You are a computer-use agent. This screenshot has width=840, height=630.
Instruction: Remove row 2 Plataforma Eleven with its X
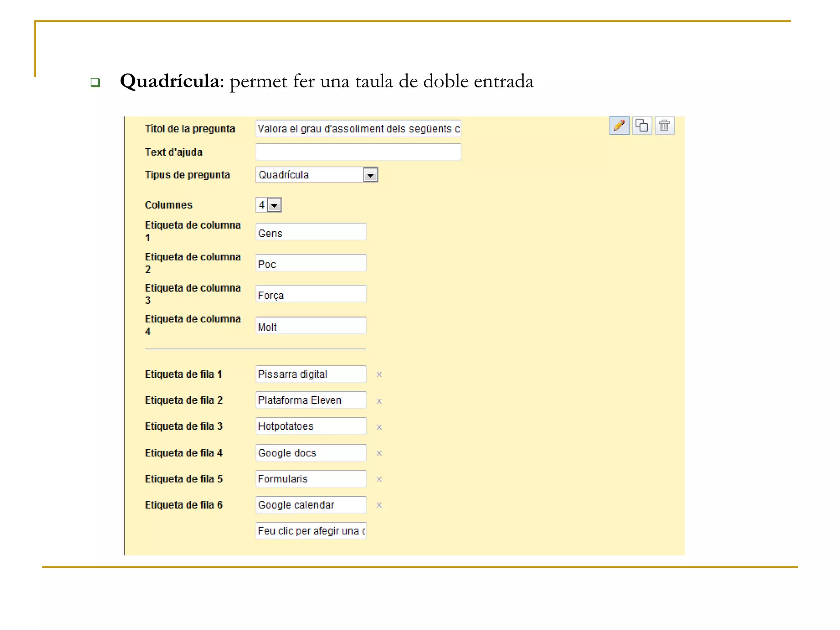(379, 401)
